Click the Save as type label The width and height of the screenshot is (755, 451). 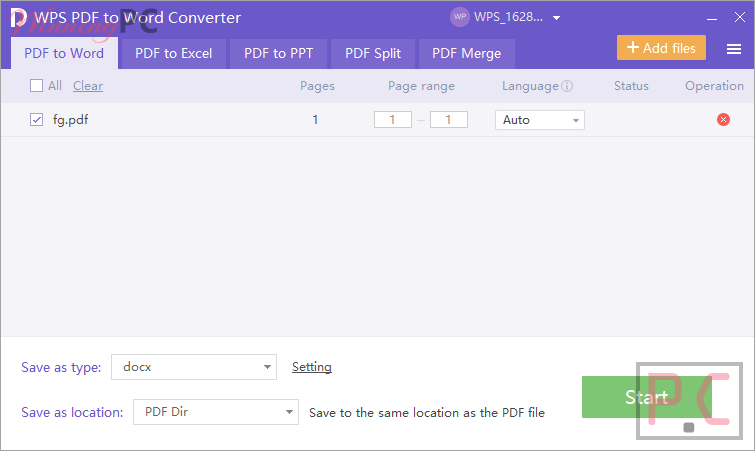pyautogui.click(x=61, y=367)
